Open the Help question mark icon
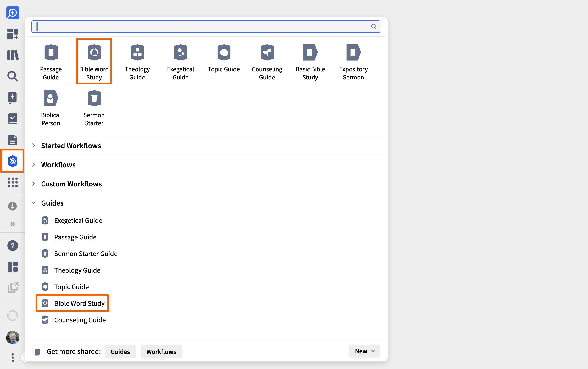The height and width of the screenshot is (369, 588). [13, 246]
